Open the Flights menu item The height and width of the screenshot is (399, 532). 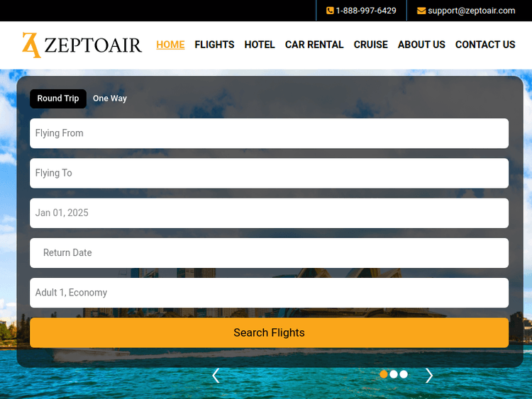(x=214, y=45)
